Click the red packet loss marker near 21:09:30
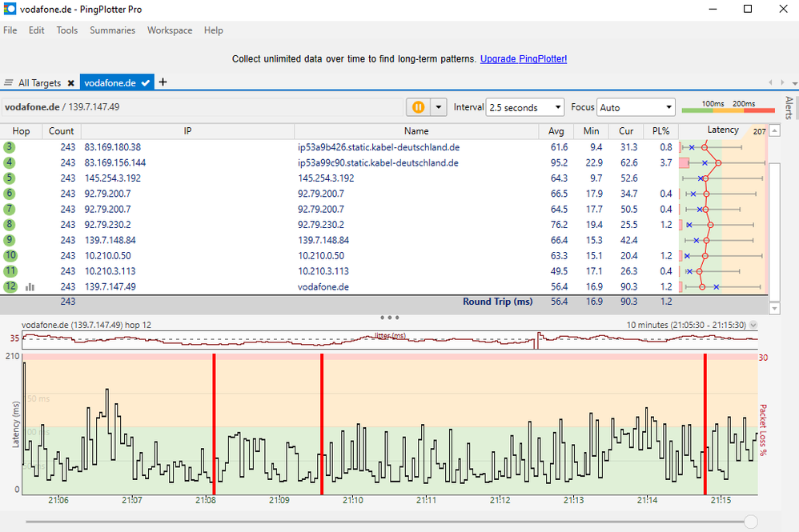799x532 pixels. [x=322, y=424]
